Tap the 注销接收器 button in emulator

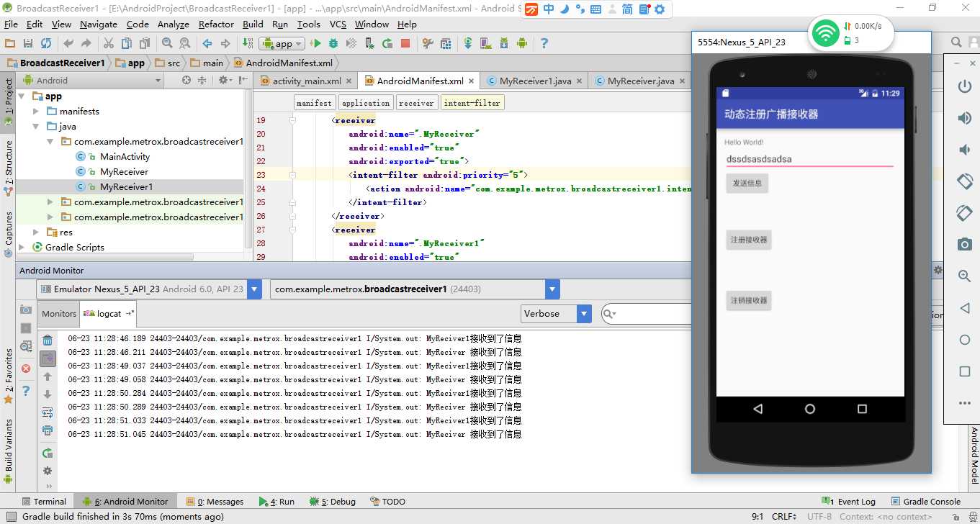click(749, 300)
